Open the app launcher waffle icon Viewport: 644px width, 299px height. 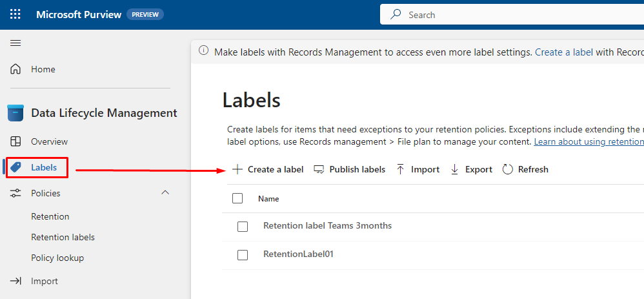[x=15, y=14]
